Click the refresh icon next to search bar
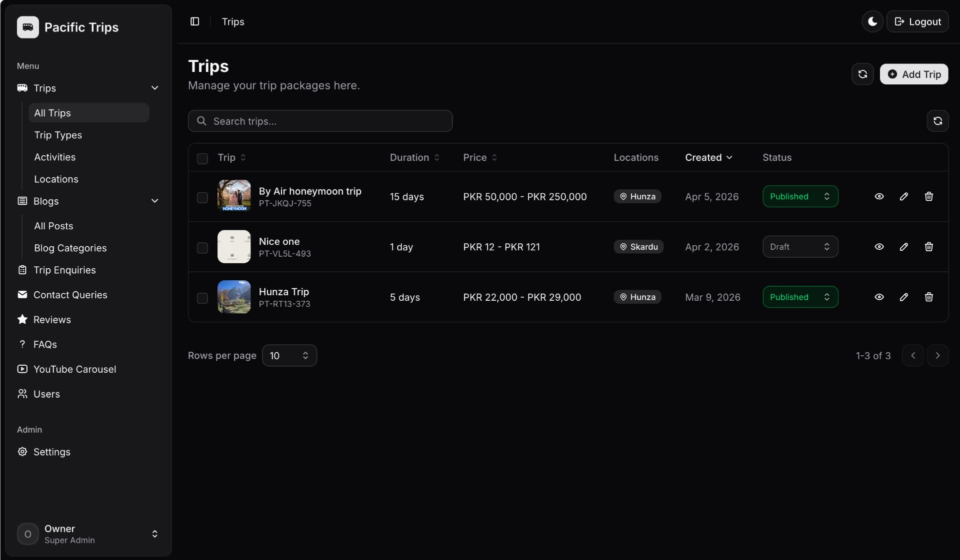Viewport: 960px width, 560px height. (x=937, y=121)
